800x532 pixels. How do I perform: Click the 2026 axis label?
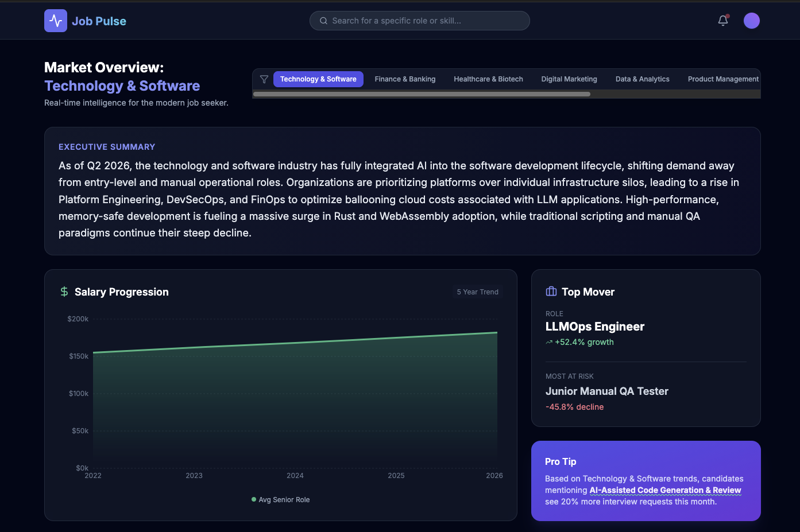point(494,476)
